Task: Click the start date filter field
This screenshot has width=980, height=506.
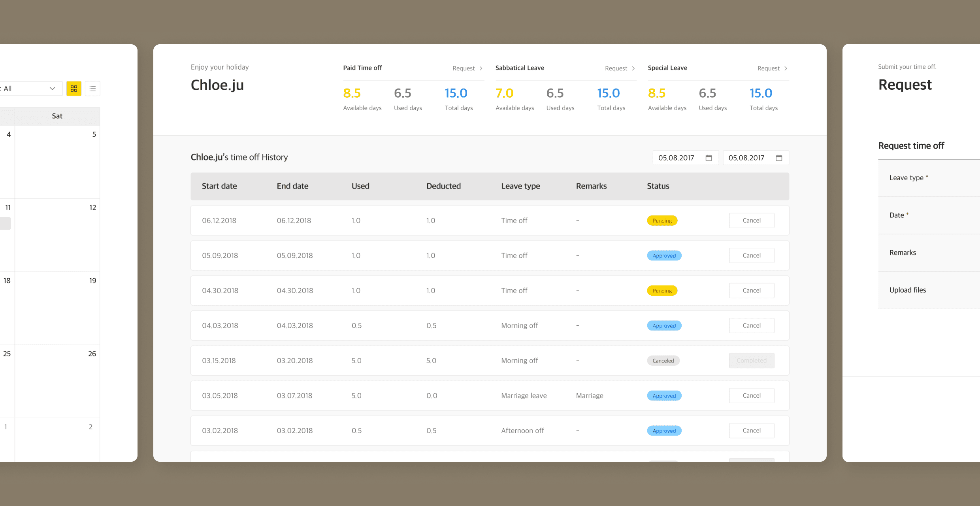Action: (677, 158)
